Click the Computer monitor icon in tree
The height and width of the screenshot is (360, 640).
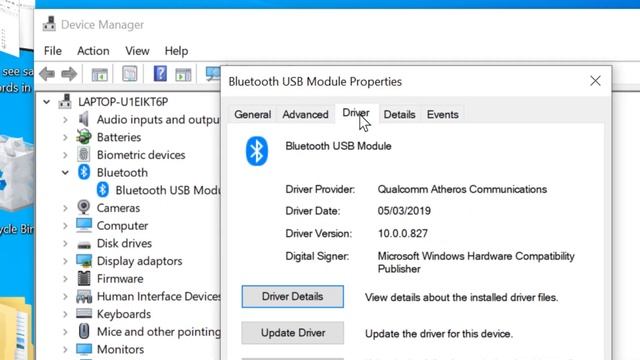click(84, 225)
